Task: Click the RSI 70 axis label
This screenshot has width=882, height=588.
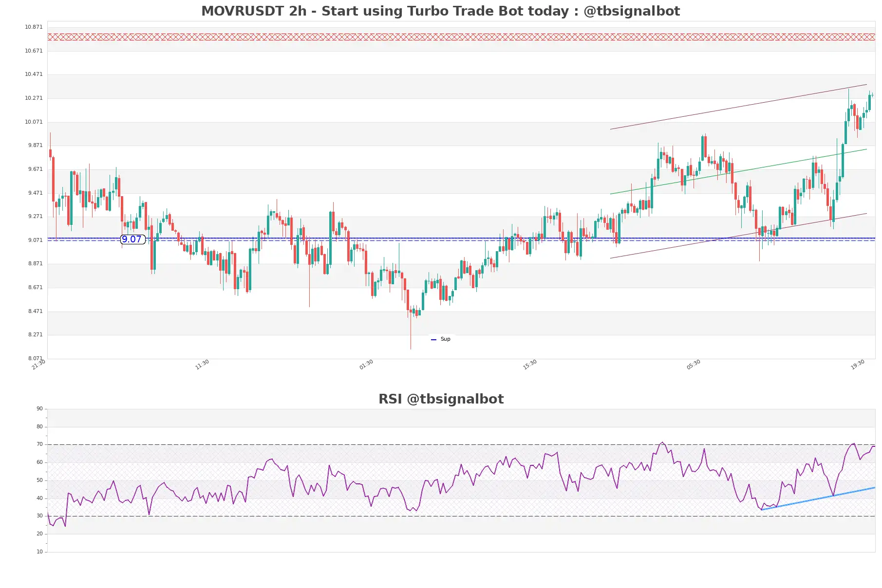Action: [39, 444]
